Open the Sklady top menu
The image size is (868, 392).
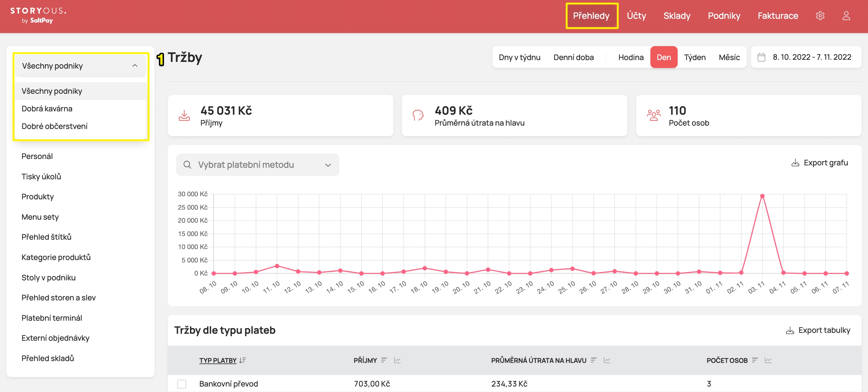[x=677, y=15]
